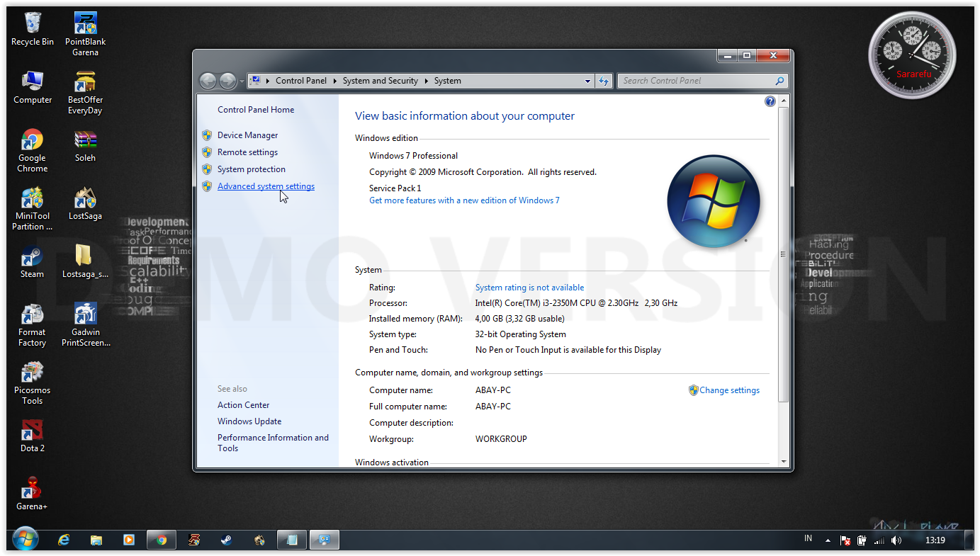Click the address bar refresh button
980x556 pixels.
[x=604, y=81]
